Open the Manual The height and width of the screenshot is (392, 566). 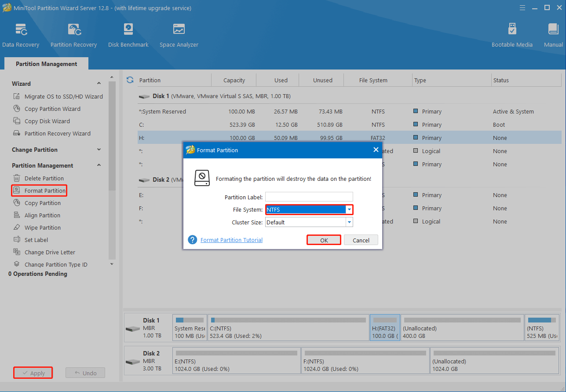click(x=553, y=35)
